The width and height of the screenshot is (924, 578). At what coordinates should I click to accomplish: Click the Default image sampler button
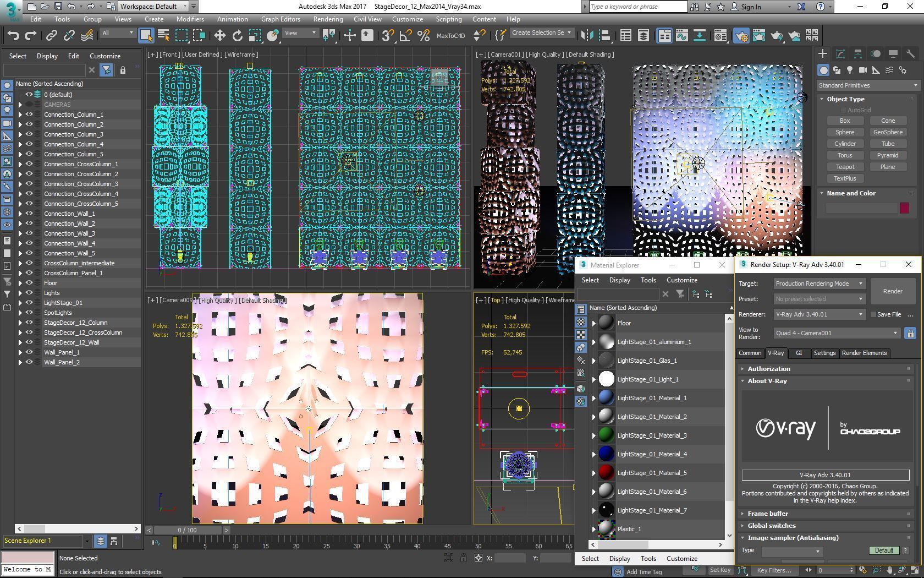pyautogui.click(x=884, y=550)
